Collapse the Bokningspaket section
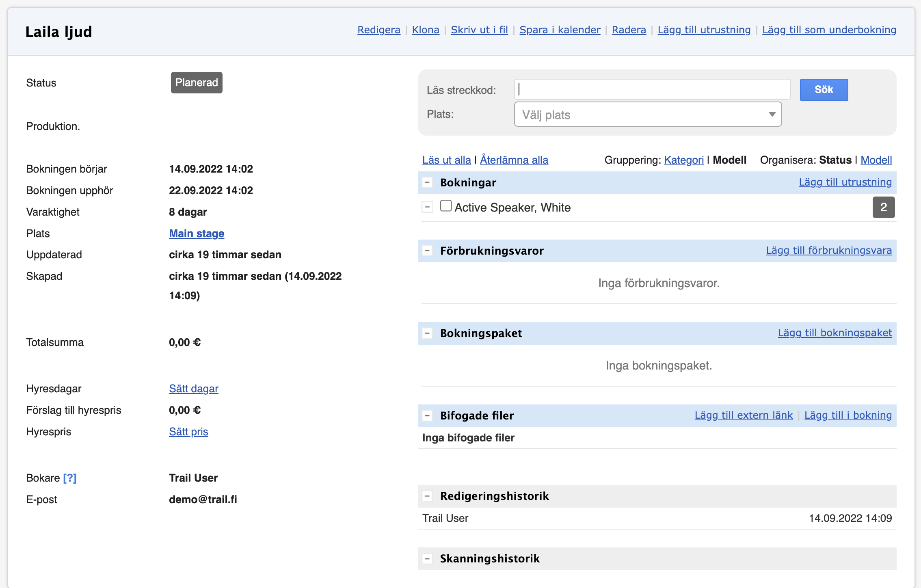 click(427, 333)
